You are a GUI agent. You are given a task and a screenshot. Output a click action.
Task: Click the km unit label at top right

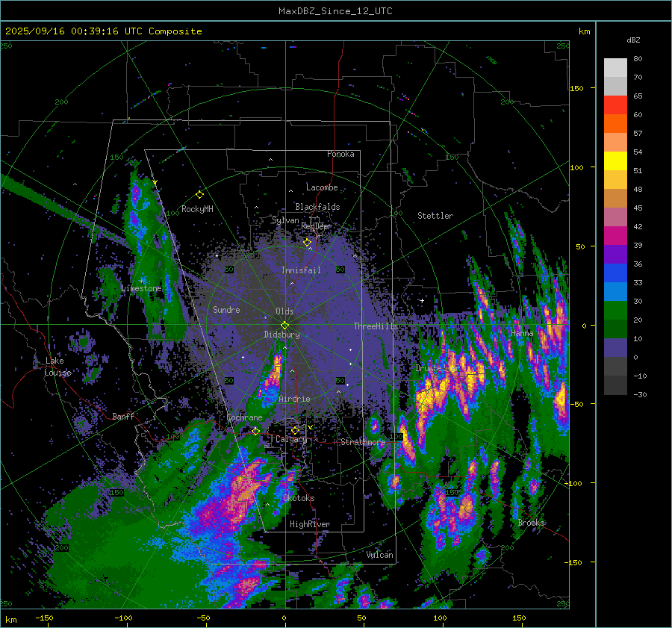tap(584, 31)
